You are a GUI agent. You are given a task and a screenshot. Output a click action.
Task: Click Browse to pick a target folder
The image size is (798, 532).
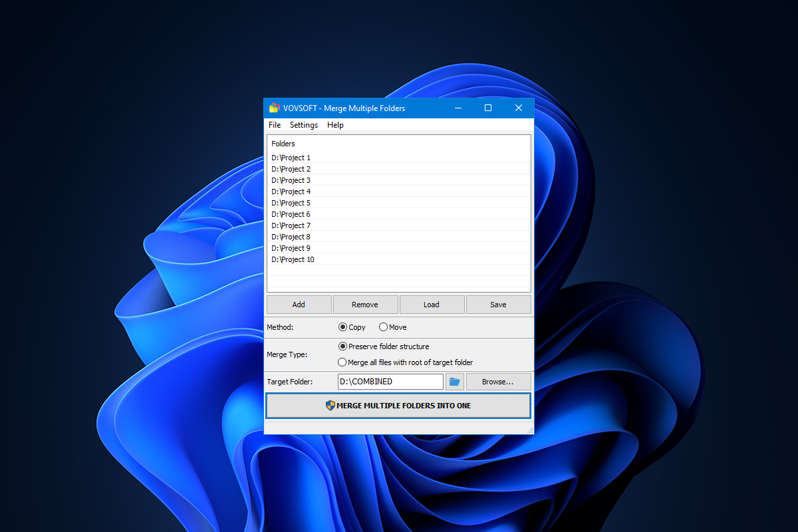coord(498,381)
